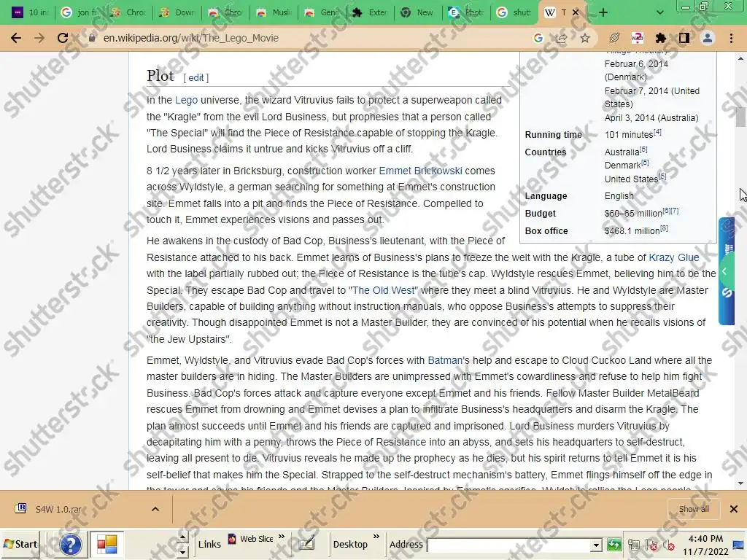Edit the Plot section

coord(196,77)
